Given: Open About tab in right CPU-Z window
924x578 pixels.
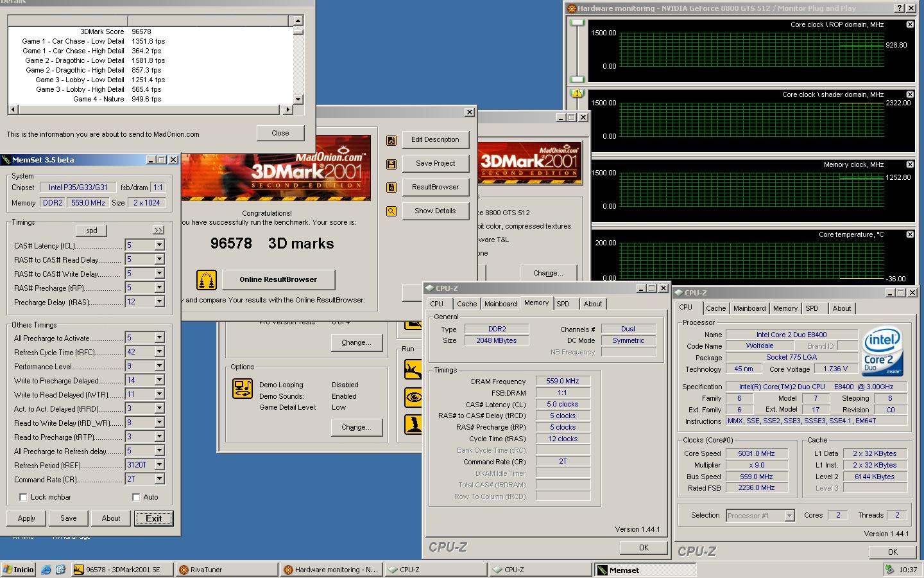Looking at the screenshot, I should coord(841,308).
